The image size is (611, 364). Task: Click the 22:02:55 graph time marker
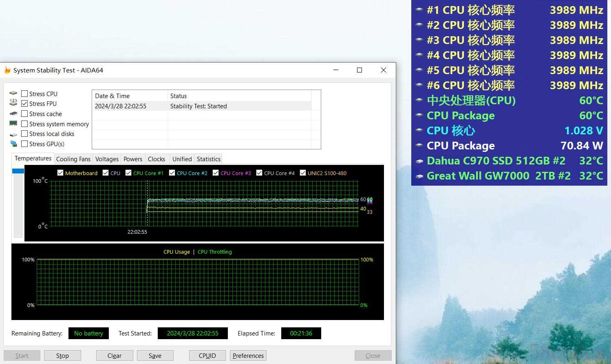point(137,232)
